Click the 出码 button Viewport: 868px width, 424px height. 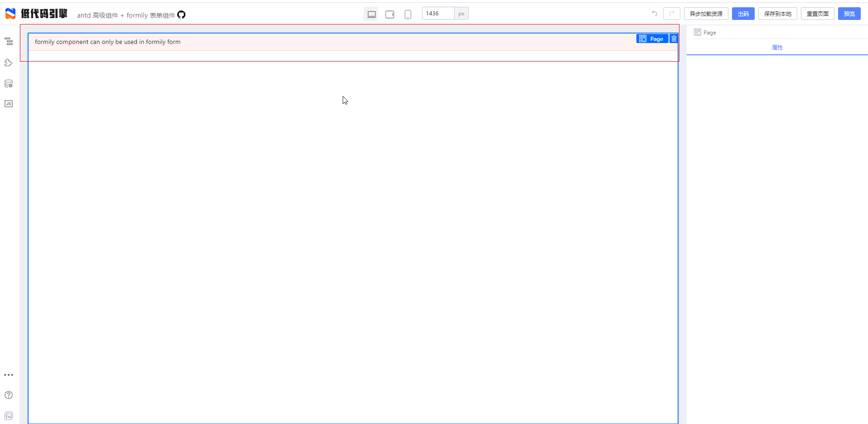pos(743,13)
